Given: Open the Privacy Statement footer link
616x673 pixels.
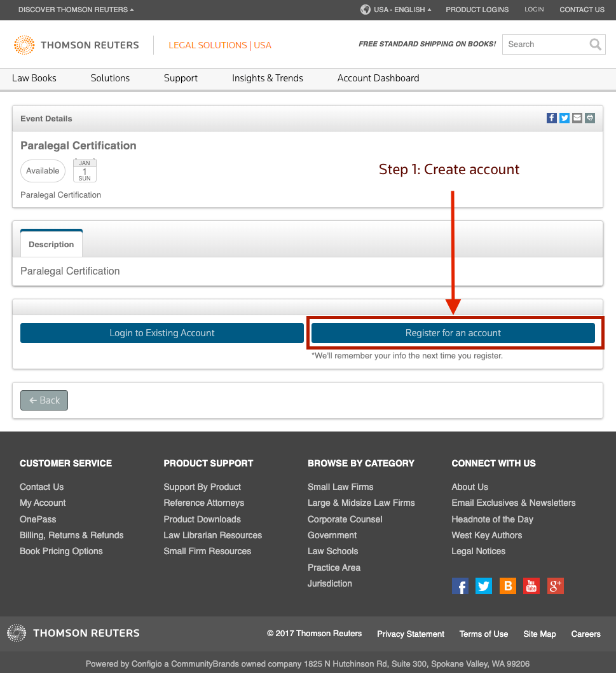Looking at the screenshot, I should 411,634.
